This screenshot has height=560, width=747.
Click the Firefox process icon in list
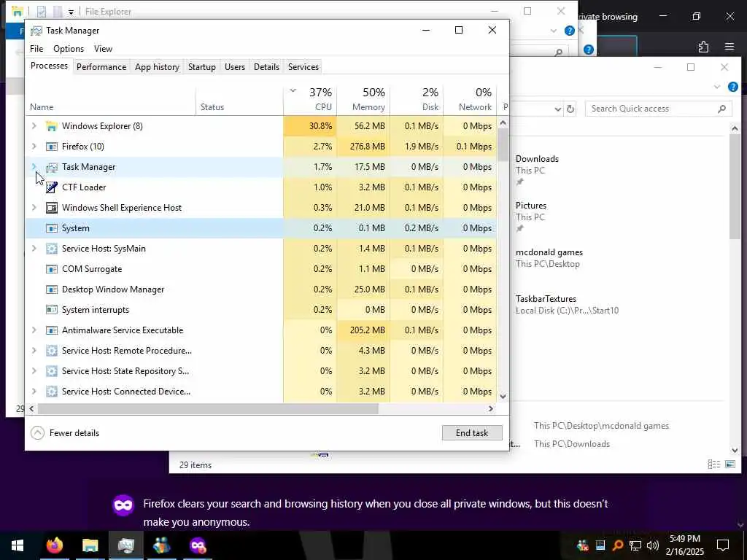click(x=52, y=147)
